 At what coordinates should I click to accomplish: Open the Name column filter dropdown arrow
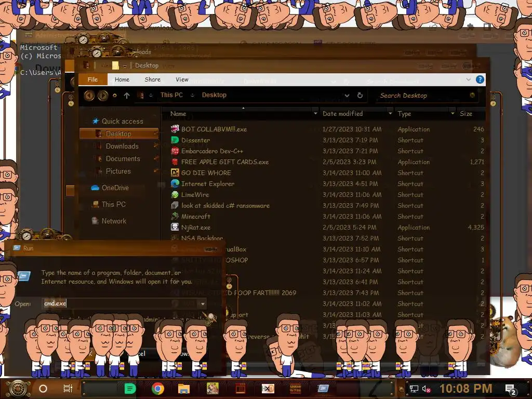(315, 113)
